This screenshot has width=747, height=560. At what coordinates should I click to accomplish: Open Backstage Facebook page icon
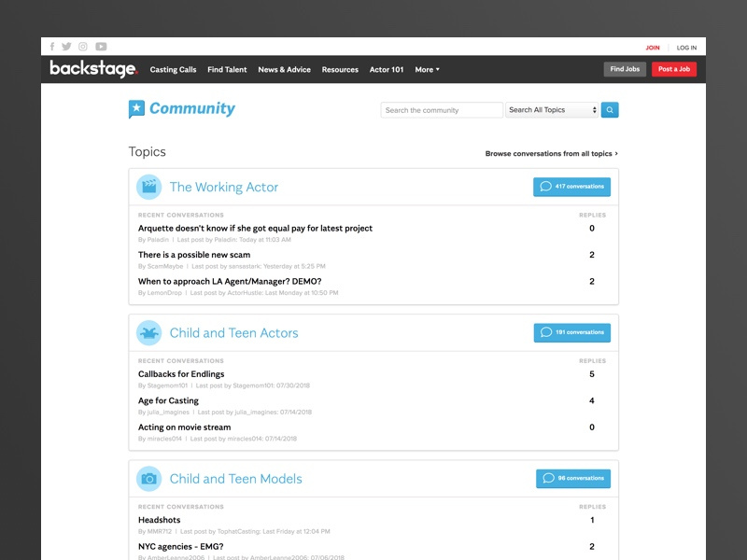52,47
